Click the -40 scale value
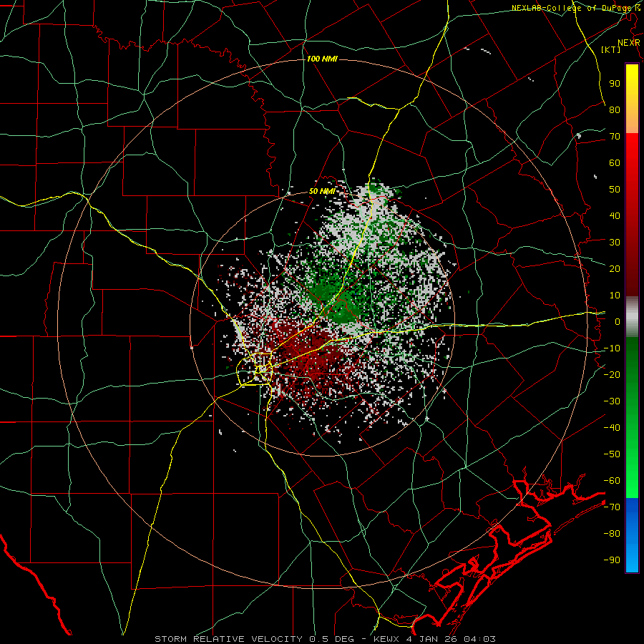 [612, 428]
